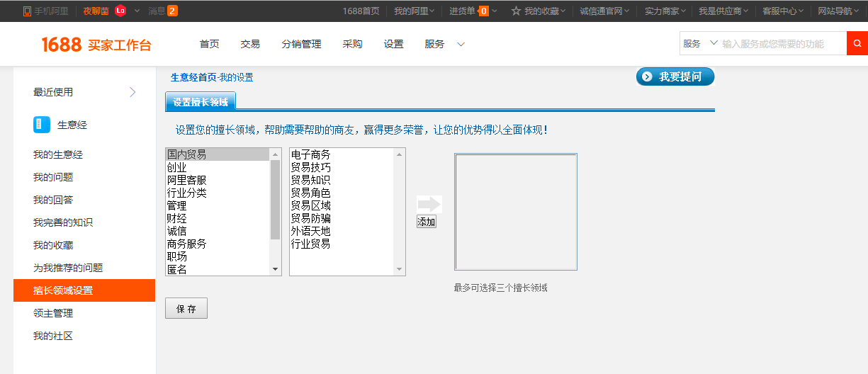Open the 采购 navigation item

tap(352, 44)
